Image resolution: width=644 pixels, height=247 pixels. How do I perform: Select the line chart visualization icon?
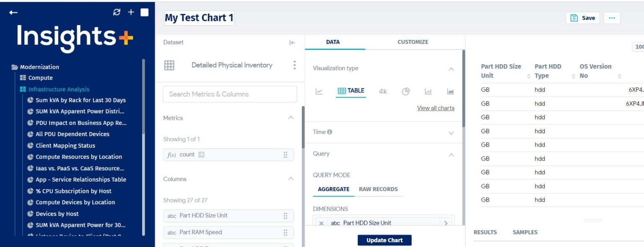(x=319, y=91)
